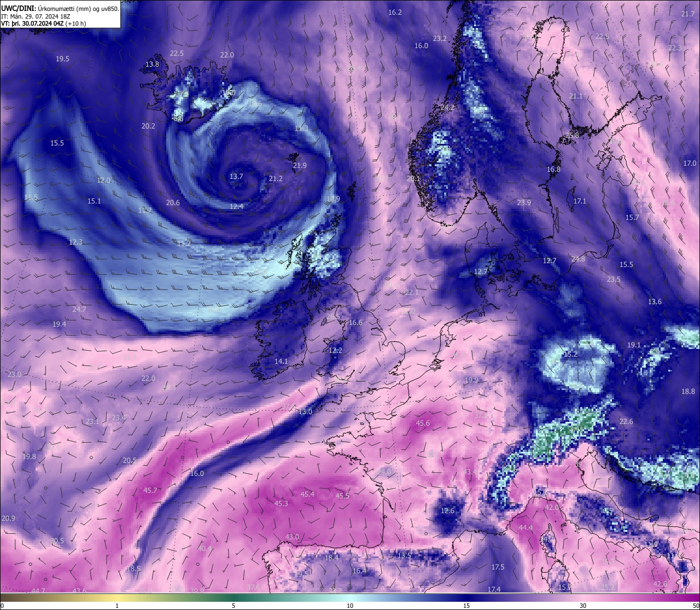Select the 17.1 value label
The height and width of the screenshot is (610, 700).
580,201
